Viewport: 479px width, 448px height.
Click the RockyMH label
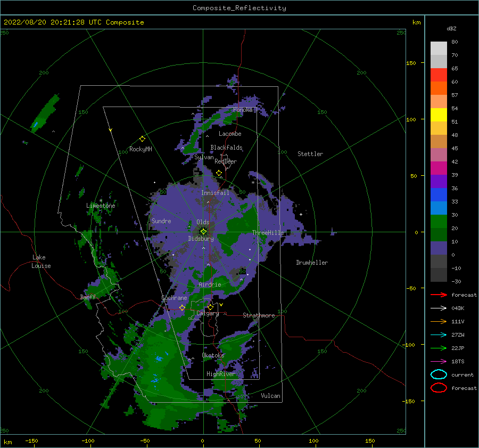[141, 149]
